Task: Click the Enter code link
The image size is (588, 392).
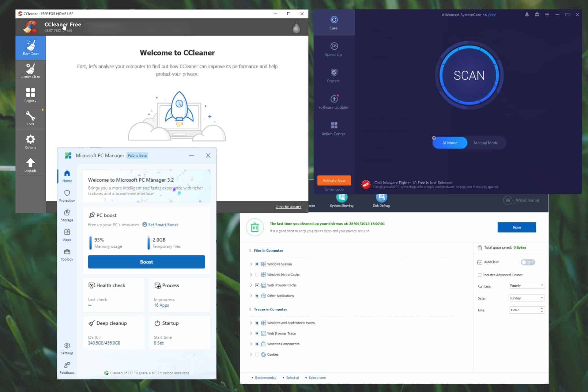Action: 334,189
